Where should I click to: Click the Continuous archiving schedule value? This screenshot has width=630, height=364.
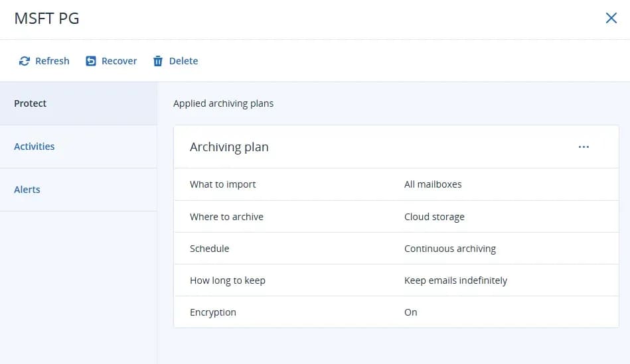450,249
